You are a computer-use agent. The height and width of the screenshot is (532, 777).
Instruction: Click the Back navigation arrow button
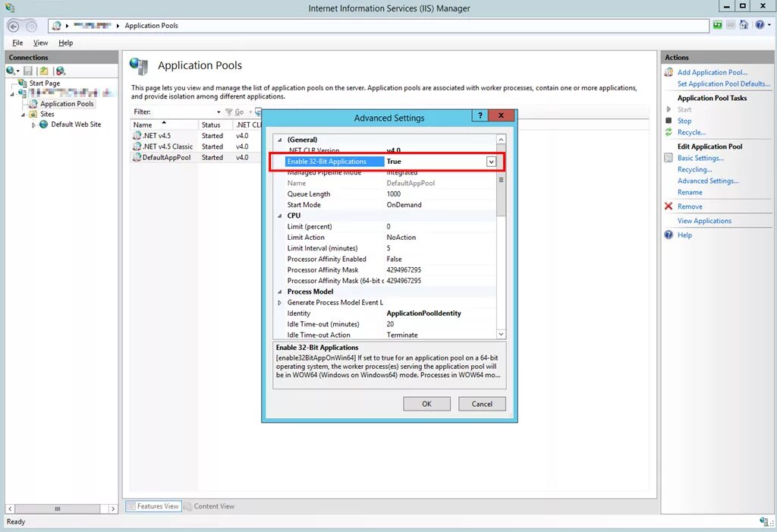pyautogui.click(x=14, y=27)
